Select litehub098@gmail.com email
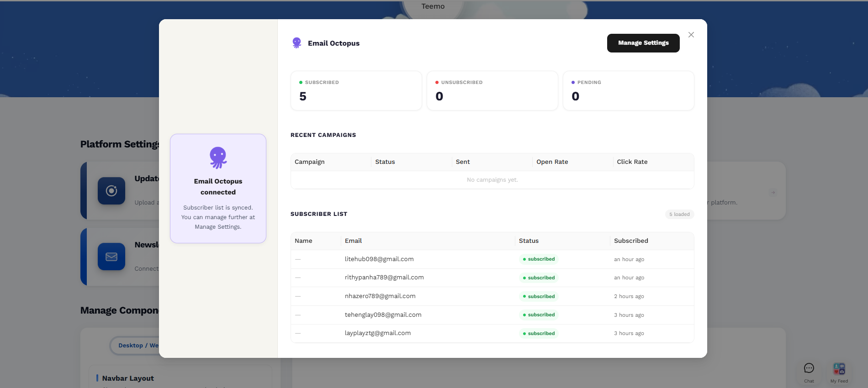The height and width of the screenshot is (388, 868). tap(379, 259)
